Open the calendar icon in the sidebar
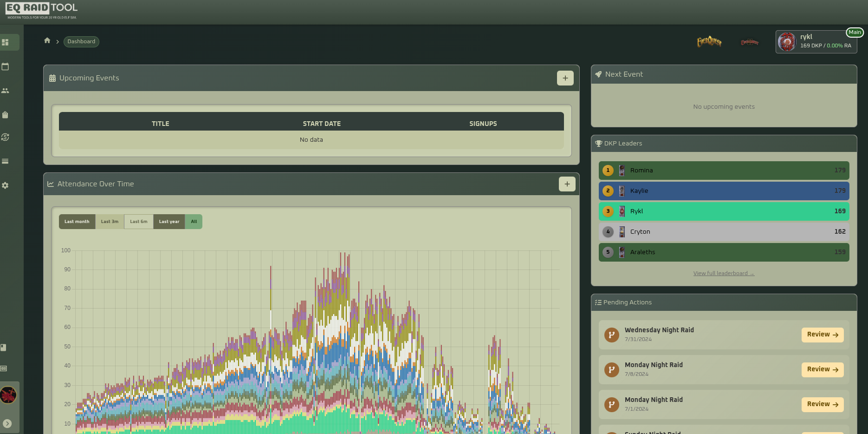The height and width of the screenshot is (434, 868). point(6,66)
